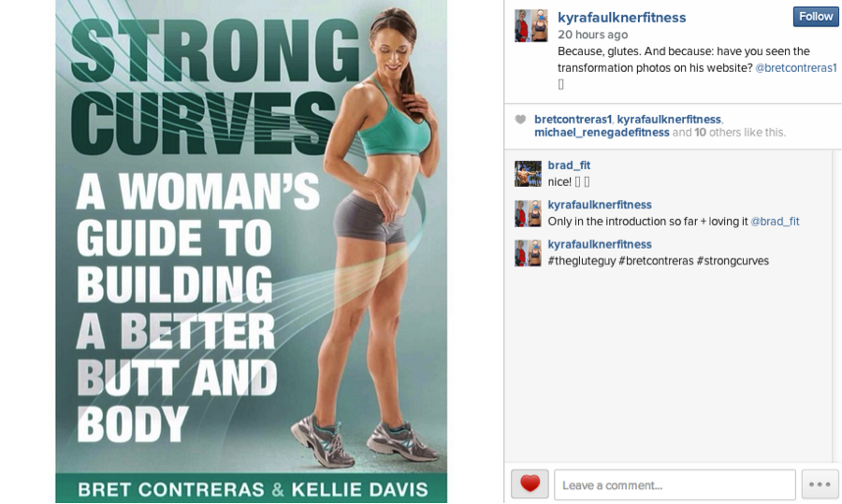Open the three-dots more options button
The height and width of the screenshot is (504, 842).
point(820,484)
